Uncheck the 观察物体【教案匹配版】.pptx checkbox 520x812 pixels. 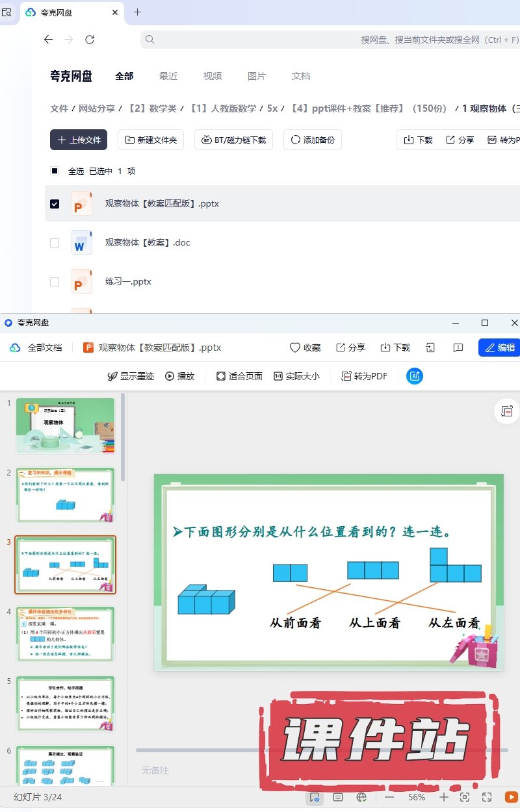pyautogui.click(x=55, y=204)
